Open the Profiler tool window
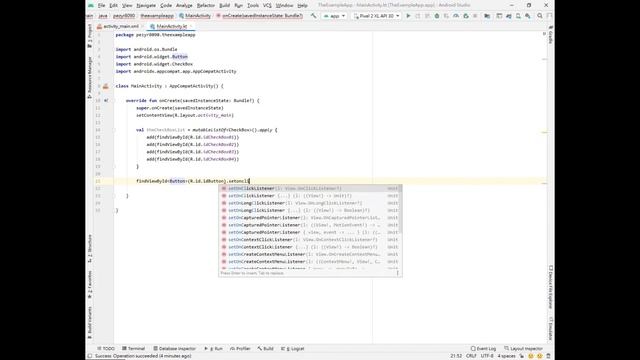The height and width of the screenshot is (360, 640). coord(240,349)
